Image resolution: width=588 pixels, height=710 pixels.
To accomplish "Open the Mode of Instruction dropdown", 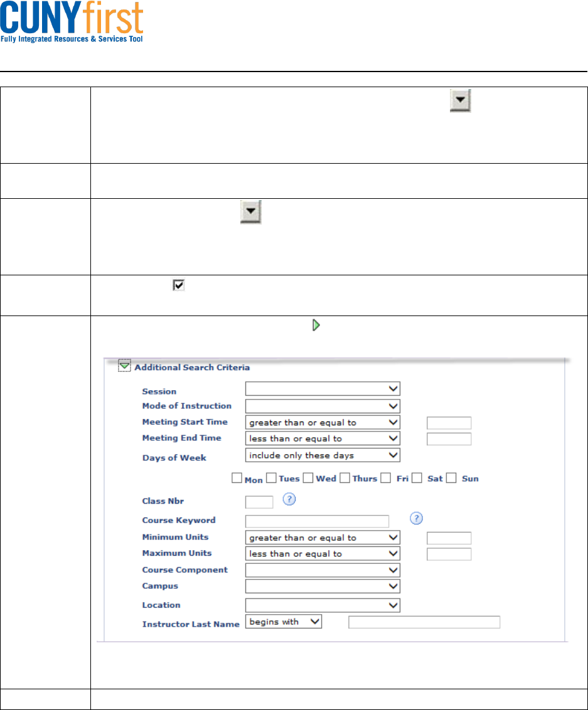I will click(323, 406).
